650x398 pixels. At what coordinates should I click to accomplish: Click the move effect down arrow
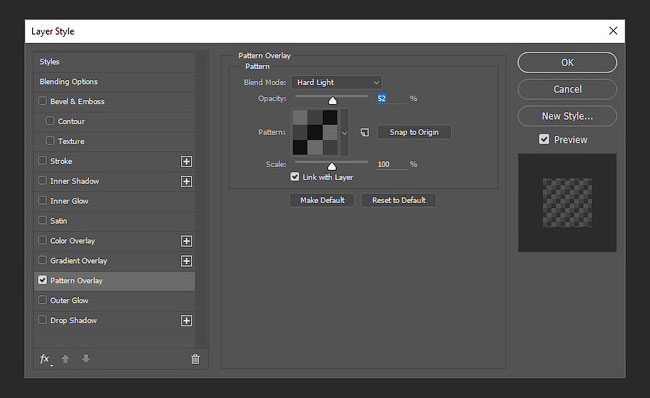(x=86, y=359)
